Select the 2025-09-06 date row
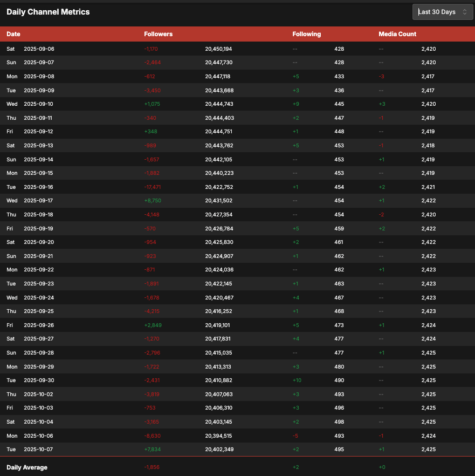Viewport: 475px width, 476px height. point(39,49)
